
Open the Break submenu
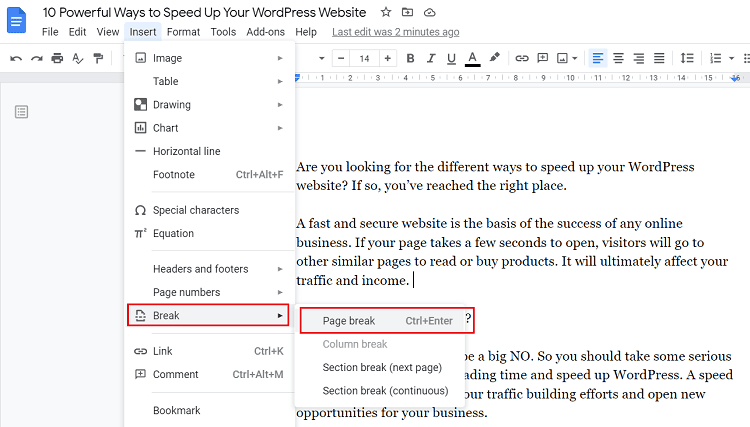click(209, 316)
